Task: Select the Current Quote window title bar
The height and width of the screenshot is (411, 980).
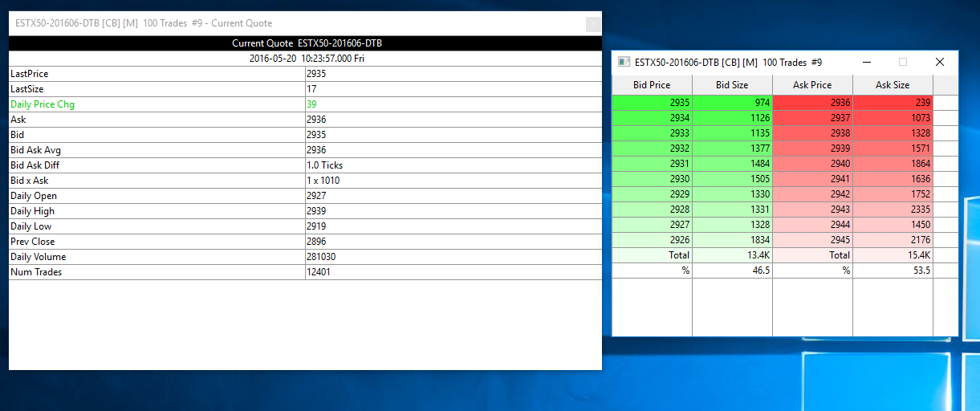Action: [x=305, y=23]
